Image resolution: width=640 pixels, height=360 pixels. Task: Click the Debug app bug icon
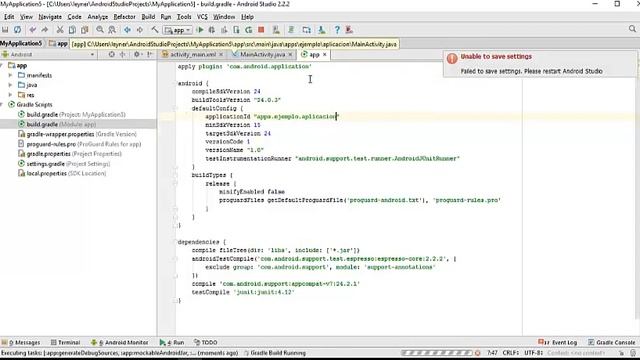click(x=212, y=30)
